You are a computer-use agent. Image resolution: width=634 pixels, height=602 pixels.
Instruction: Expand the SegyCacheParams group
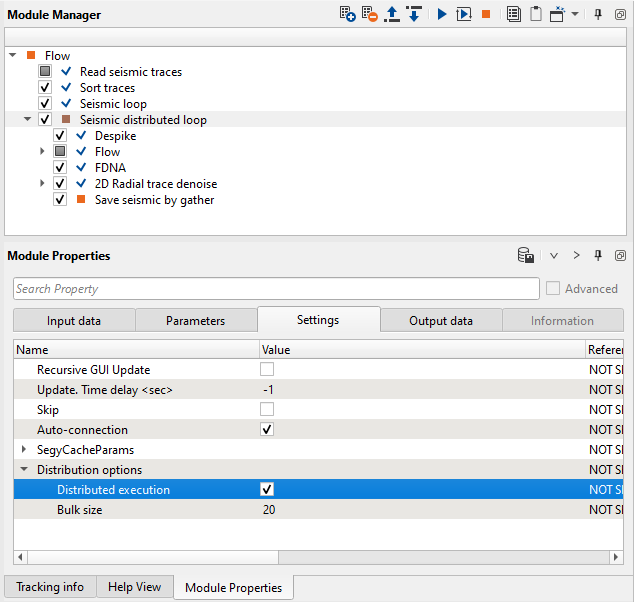[x=24, y=450]
